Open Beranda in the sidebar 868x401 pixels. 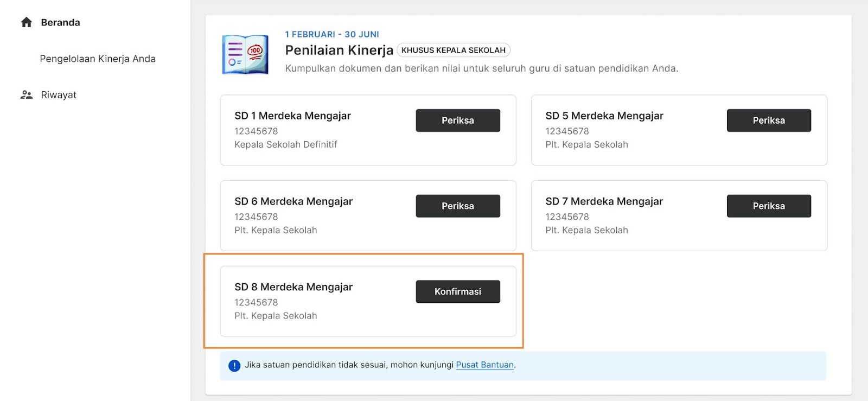pos(60,22)
